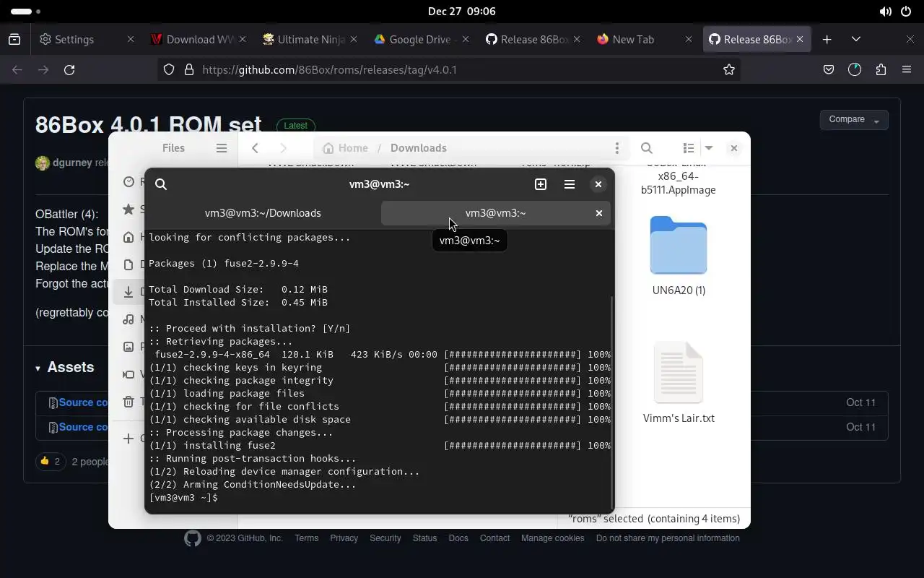
Task: Go back in Firefox
Action: click(17, 70)
